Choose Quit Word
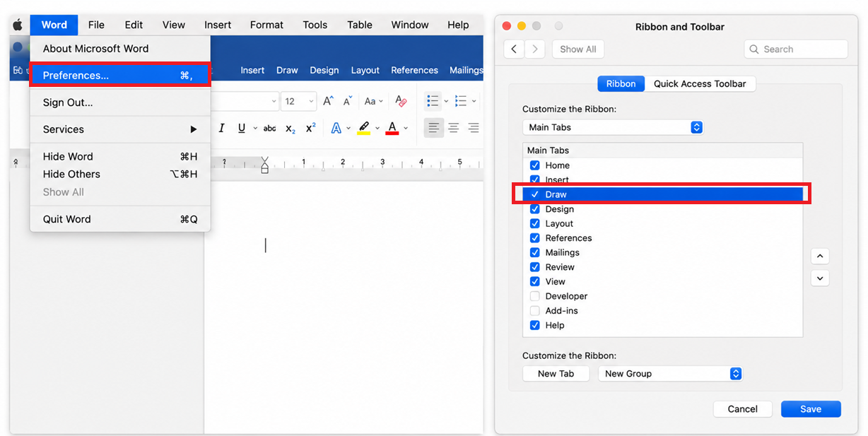Image resolution: width=868 pixels, height=436 pixels. [120, 219]
